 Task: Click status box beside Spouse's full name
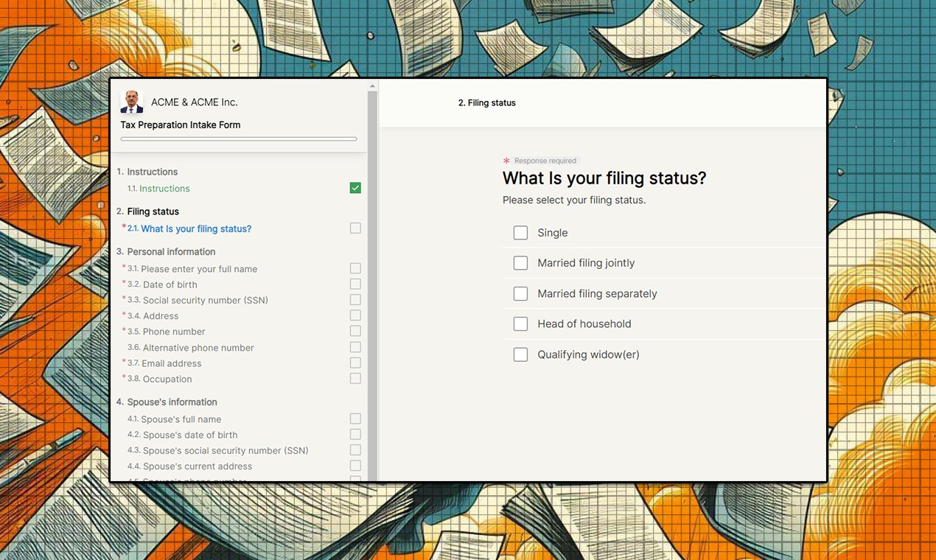355,419
